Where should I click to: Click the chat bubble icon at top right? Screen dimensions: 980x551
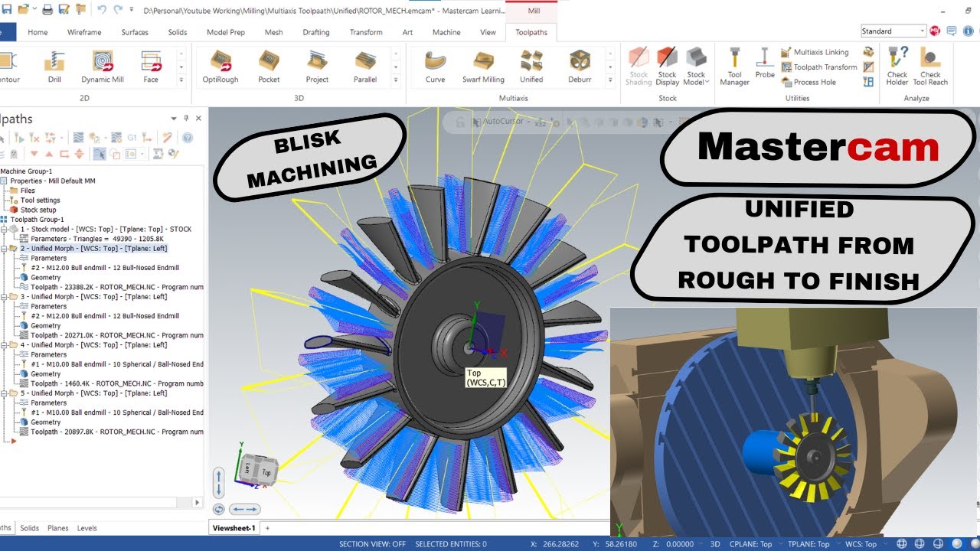(950, 31)
